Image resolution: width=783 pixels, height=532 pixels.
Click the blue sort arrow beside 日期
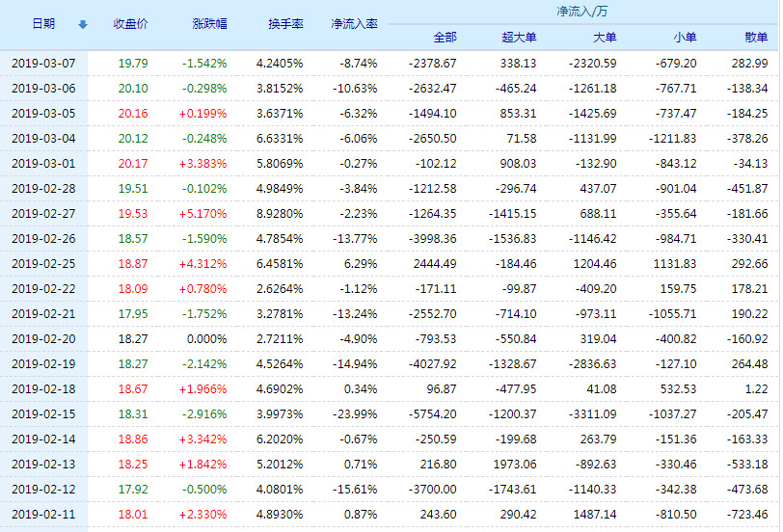[82, 24]
